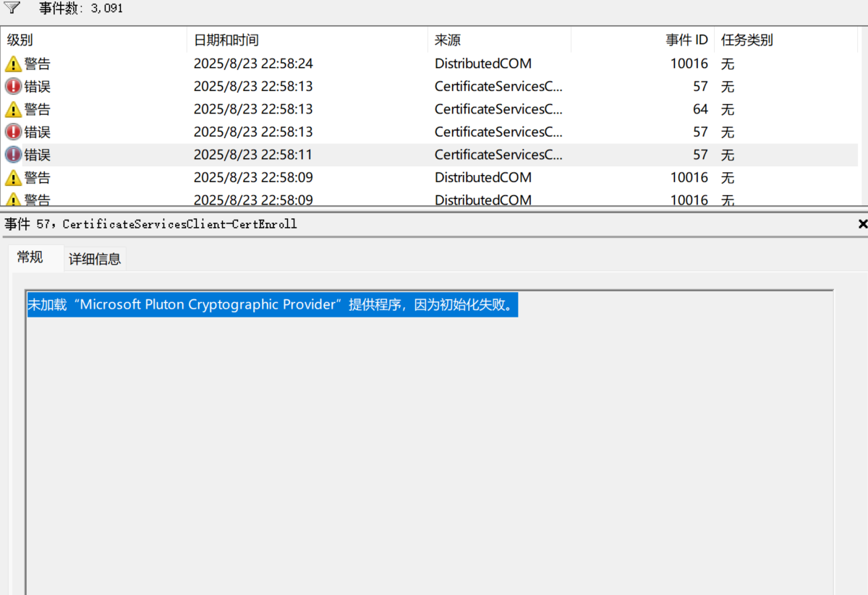Sort events by the 事件 ID column header

(687, 40)
